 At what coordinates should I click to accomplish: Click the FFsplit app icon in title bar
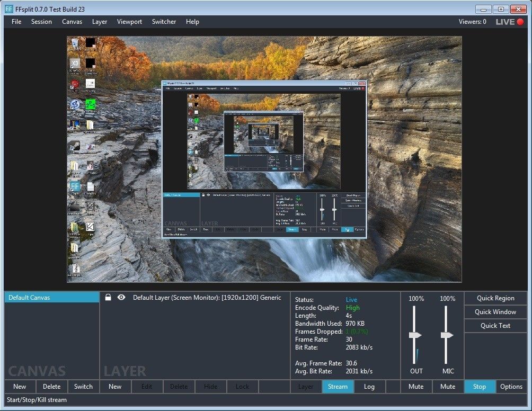pos(8,9)
